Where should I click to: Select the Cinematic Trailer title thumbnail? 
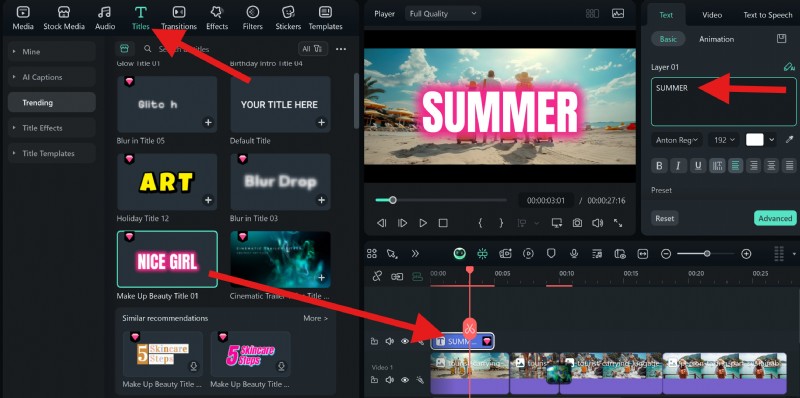(x=281, y=259)
